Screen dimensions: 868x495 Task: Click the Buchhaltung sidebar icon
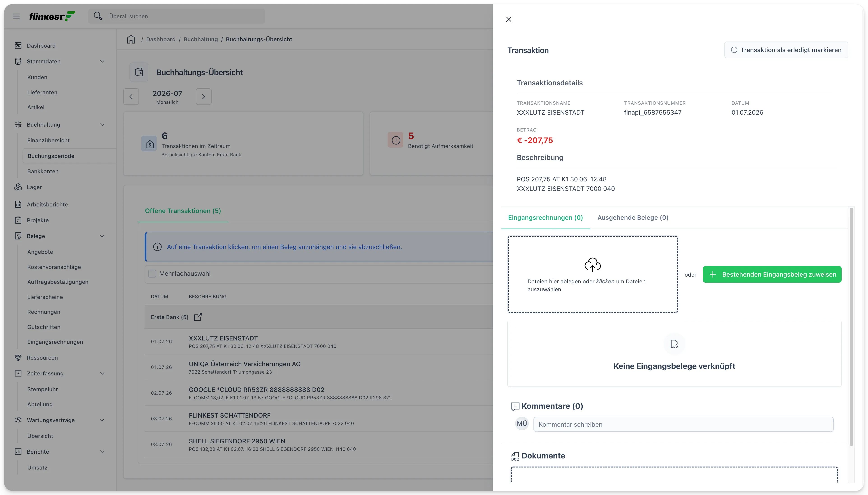18,125
